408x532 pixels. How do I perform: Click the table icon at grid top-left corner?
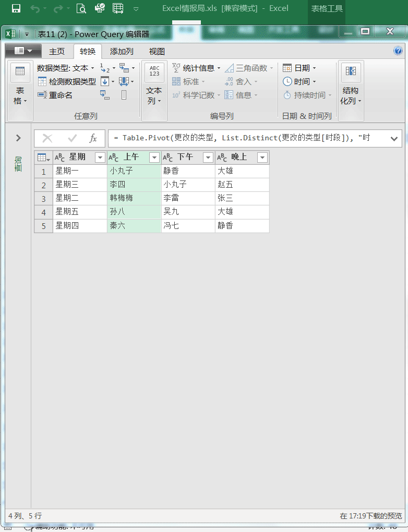(43, 158)
